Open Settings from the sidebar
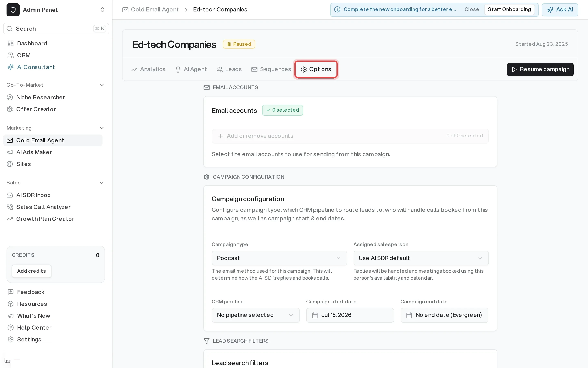The image size is (588, 368). pos(29,340)
